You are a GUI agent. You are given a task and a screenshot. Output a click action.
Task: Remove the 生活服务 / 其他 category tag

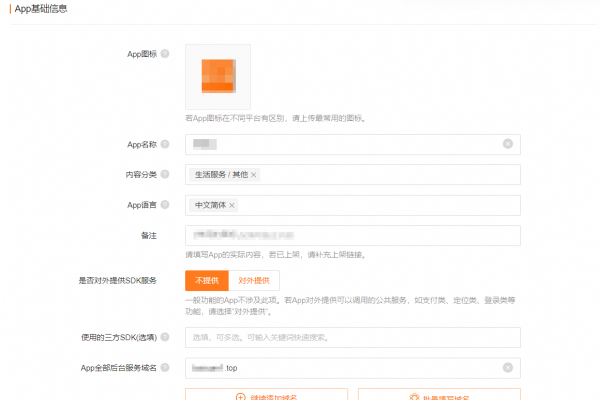[x=253, y=175]
